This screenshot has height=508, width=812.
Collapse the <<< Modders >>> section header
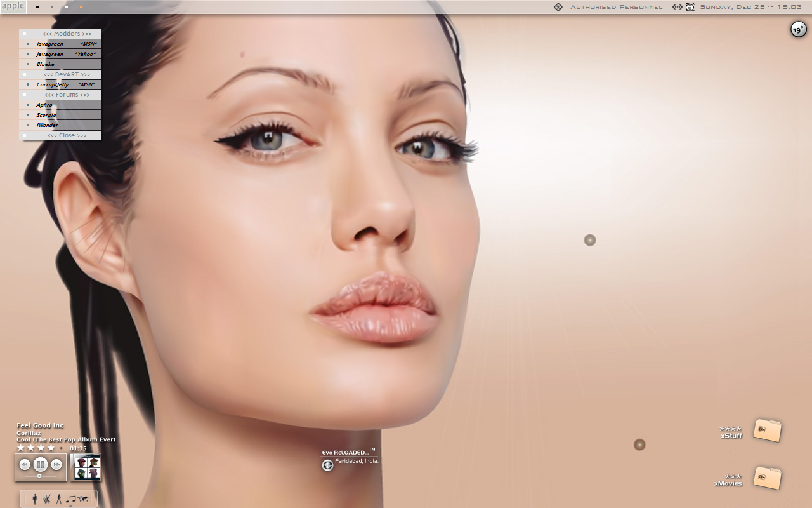coord(60,34)
